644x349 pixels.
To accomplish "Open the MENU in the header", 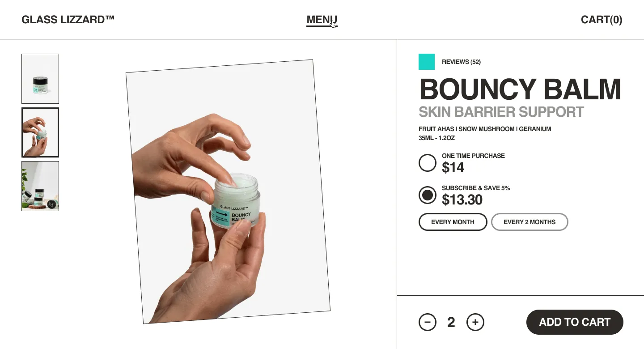I will (x=322, y=20).
